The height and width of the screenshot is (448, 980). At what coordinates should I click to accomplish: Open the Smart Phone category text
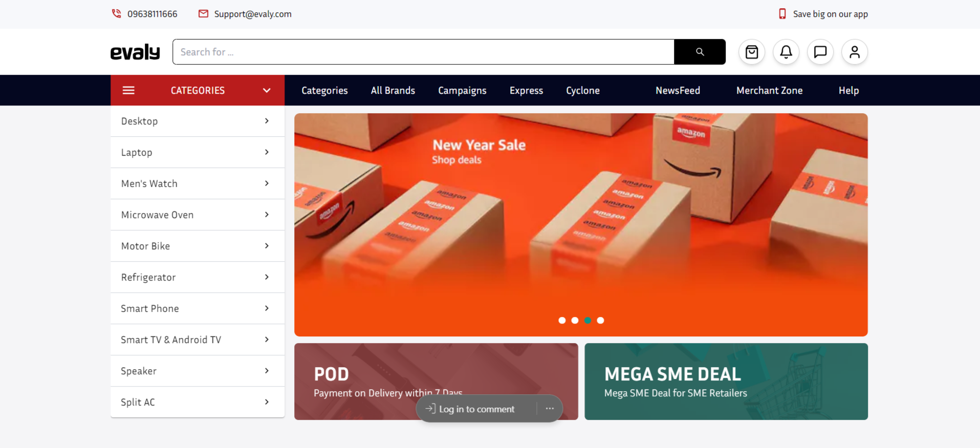click(x=150, y=308)
